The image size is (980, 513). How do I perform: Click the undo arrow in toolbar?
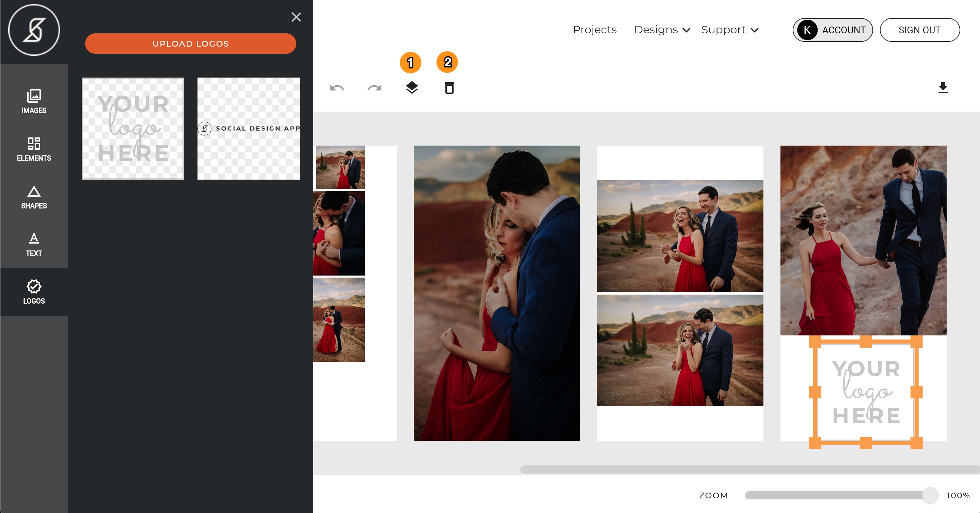[337, 88]
